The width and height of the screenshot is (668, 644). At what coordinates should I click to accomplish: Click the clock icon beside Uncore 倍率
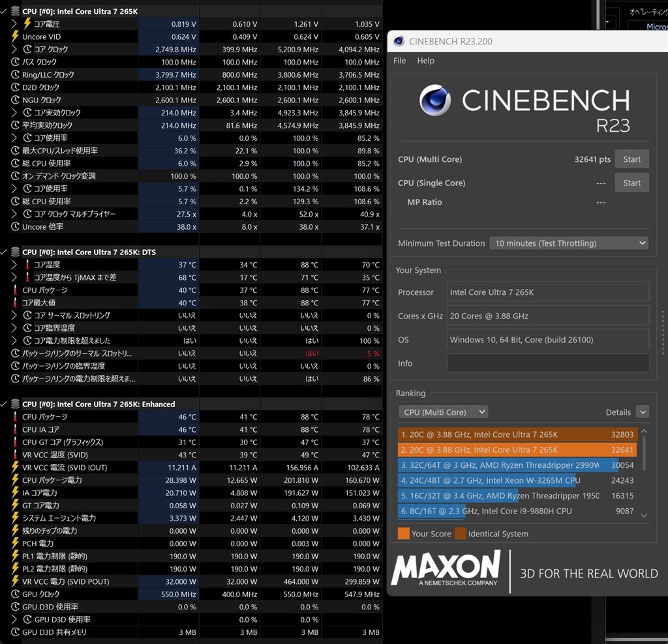point(15,226)
